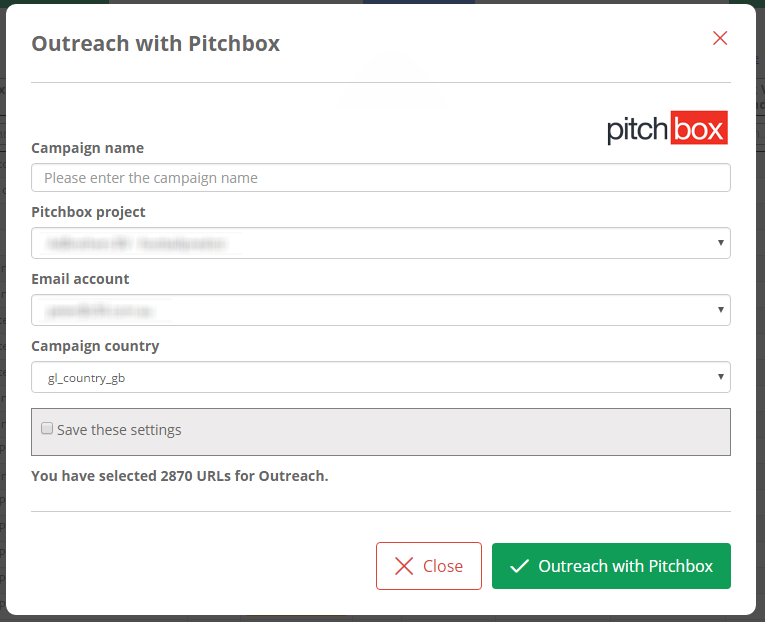Click the selected 2870 URLs message

coord(180,476)
